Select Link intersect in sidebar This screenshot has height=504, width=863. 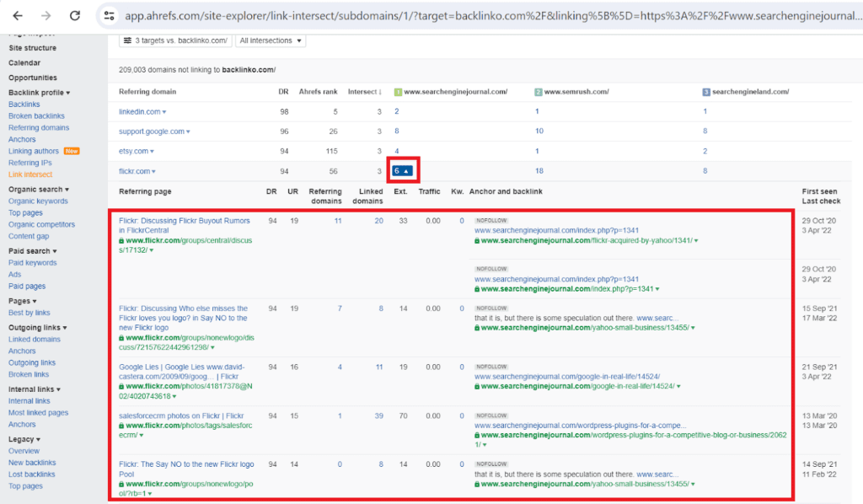(x=30, y=174)
